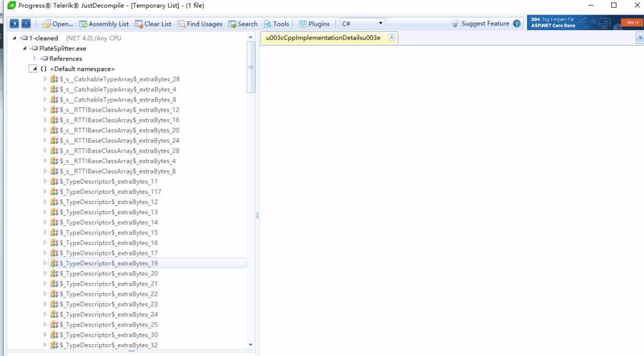
Task: Click the tree scrollbar down arrow
Action: click(251, 345)
